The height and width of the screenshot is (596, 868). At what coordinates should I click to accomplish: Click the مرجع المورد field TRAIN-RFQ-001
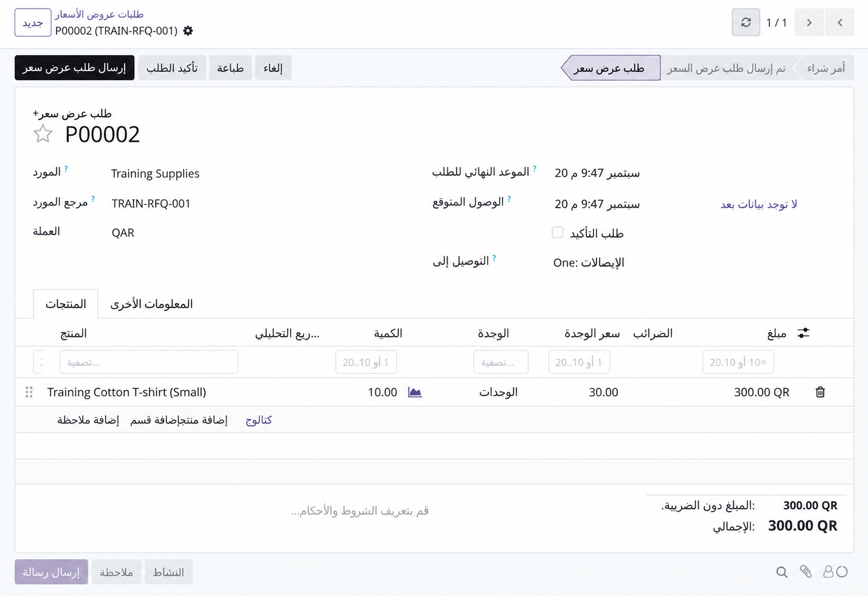click(x=151, y=204)
